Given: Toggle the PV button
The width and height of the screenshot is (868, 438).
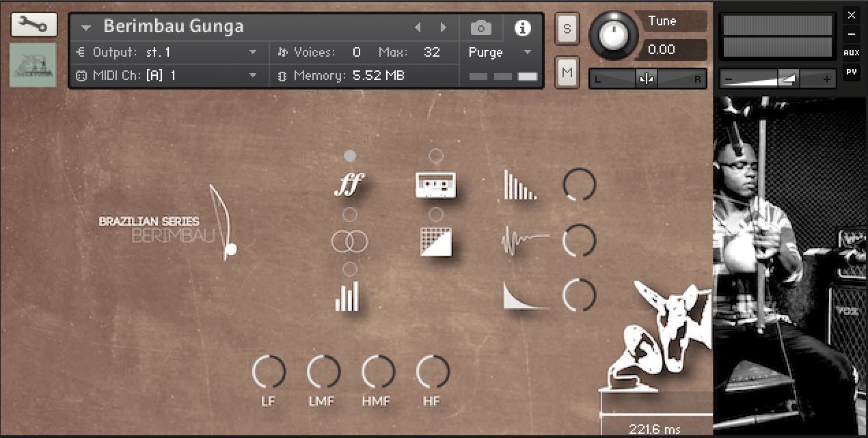Looking at the screenshot, I should (x=851, y=71).
